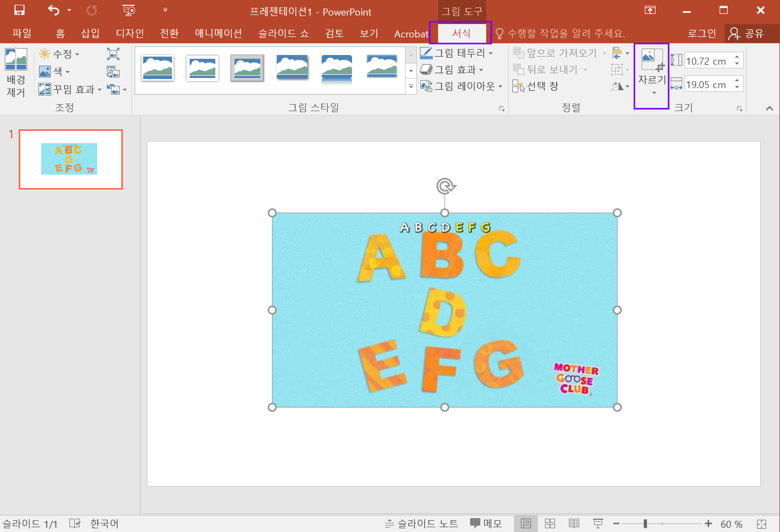Open the Picture Styles dialog launcher

click(x=502, y=108)
